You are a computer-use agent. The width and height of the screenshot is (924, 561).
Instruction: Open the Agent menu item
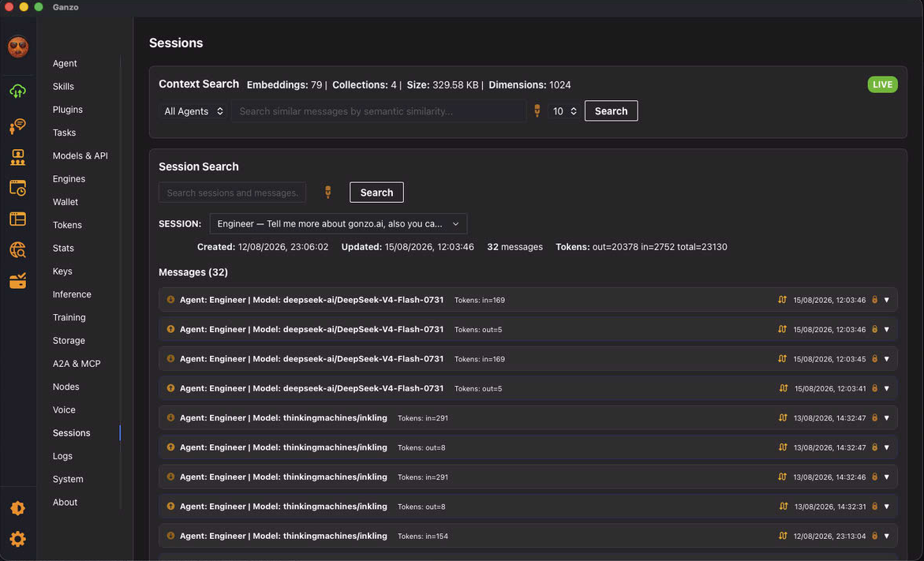click(65, 63)
